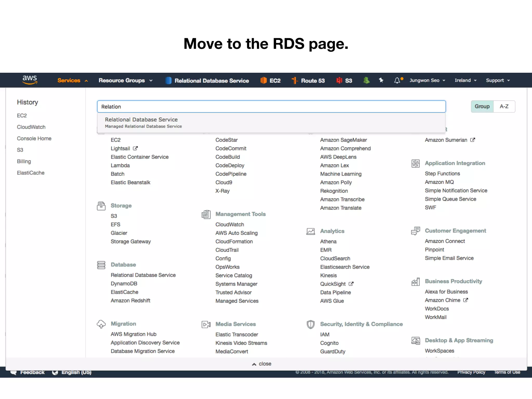Click the Lightsail external link icon
Screen dimensions: 532x399
pyautogui.click(x=135, y=148)
